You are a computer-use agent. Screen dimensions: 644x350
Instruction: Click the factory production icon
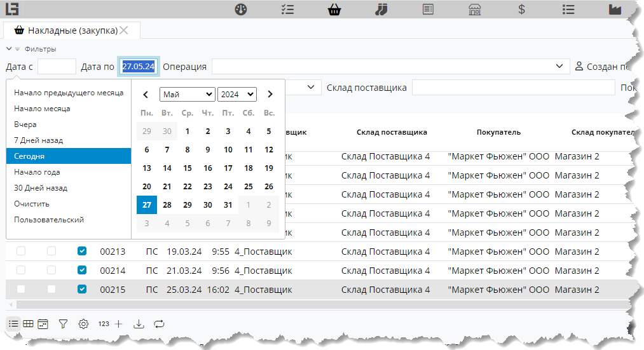coord(614,10)
